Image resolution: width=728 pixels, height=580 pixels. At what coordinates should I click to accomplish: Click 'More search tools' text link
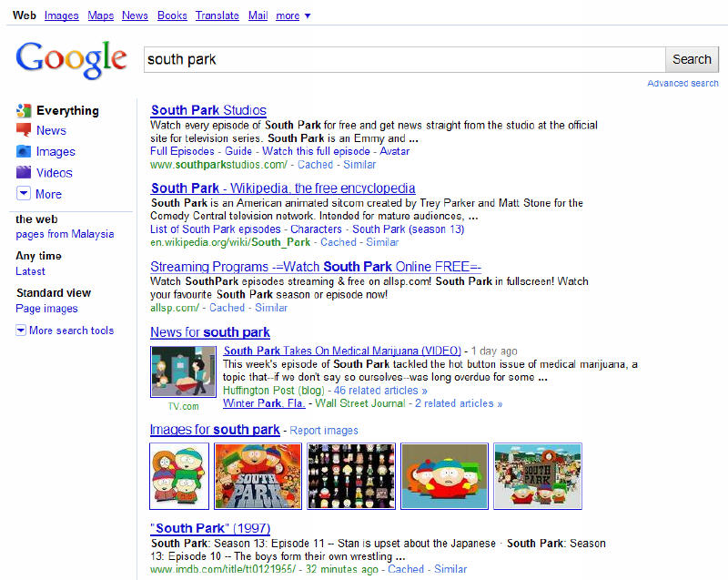pyautogui.click(x=72, y=331)
